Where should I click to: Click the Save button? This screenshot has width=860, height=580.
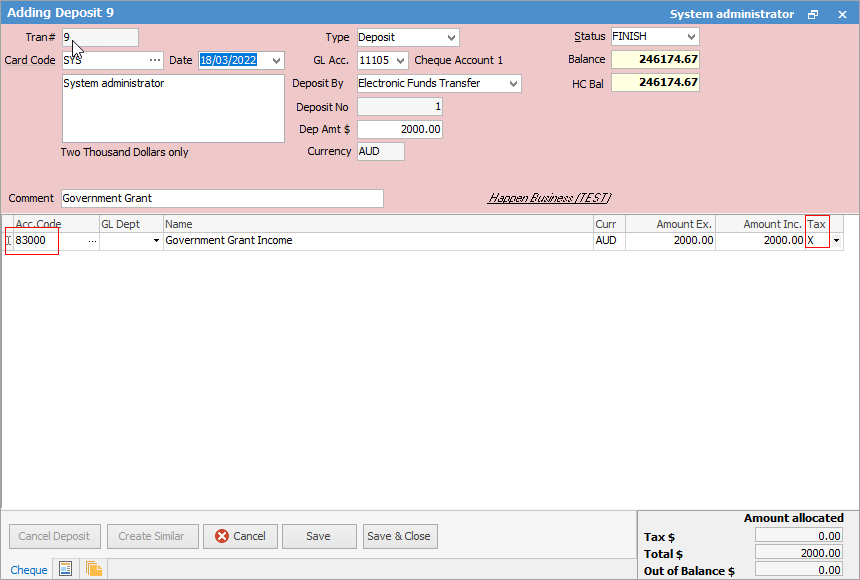coord(319,536)
